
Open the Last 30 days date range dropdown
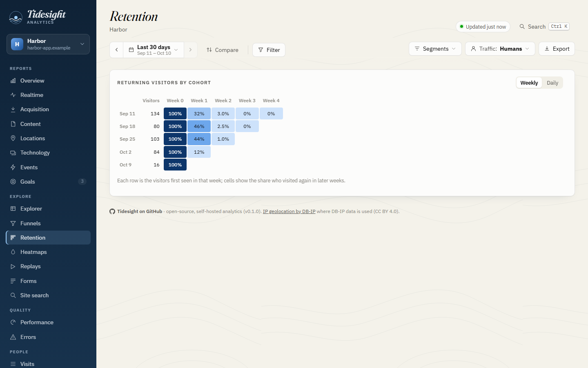pyautogui.click(x=154, y=50)
